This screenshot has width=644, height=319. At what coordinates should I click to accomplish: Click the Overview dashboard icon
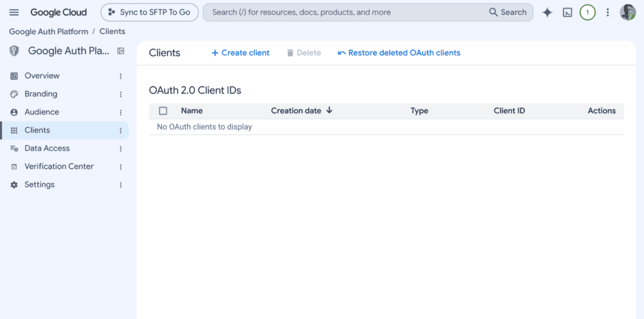point(14,75)
